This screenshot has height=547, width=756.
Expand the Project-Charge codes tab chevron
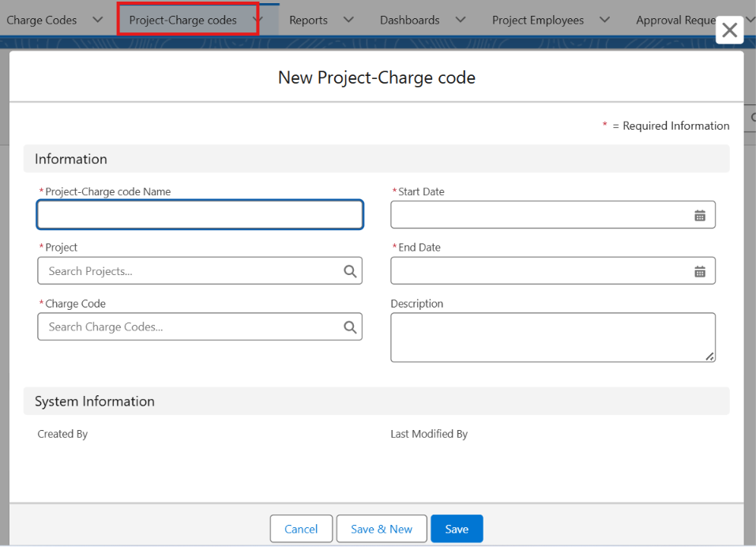click(258, 20)
